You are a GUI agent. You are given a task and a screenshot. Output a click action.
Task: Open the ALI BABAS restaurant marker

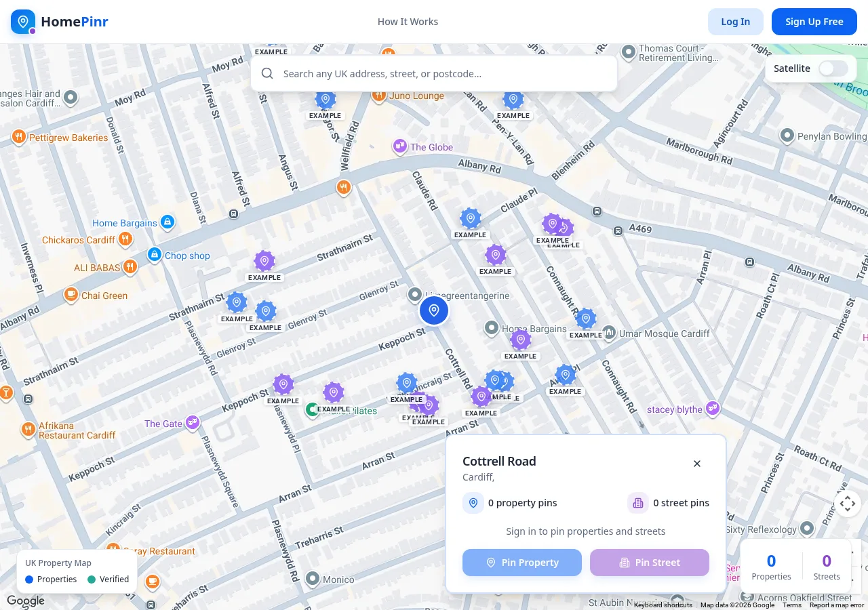click(x=130, y=267)
